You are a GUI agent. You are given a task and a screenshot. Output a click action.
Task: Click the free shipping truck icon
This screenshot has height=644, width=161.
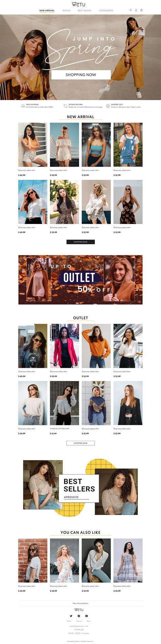pyautogui.click(x=23, y=106)
